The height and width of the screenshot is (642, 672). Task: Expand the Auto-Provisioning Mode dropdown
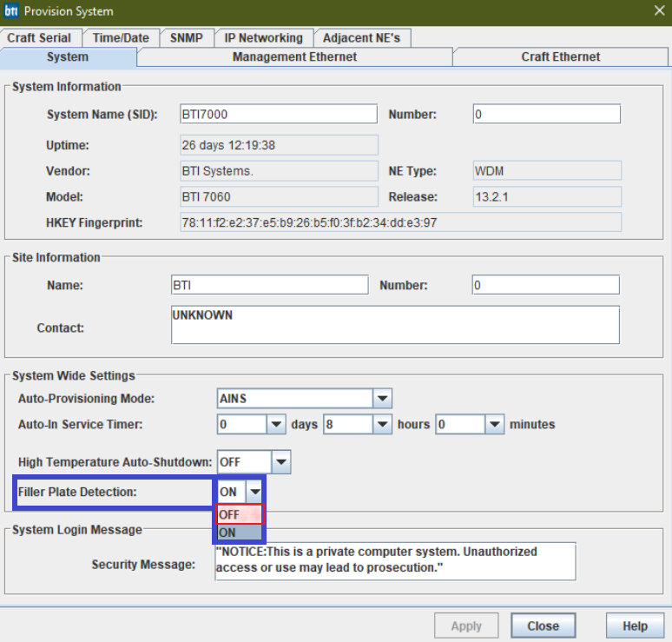coord(382,399)
